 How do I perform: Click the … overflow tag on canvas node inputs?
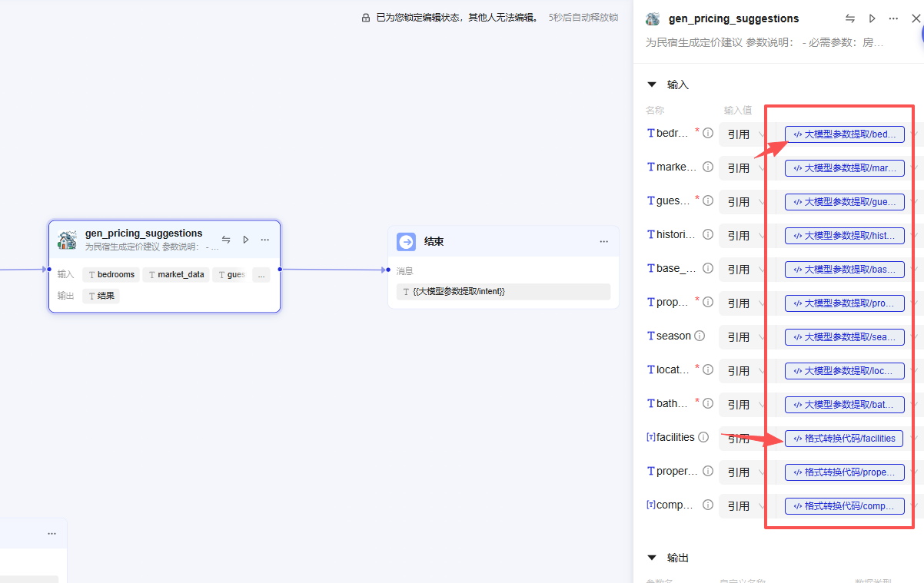point(261,274)
